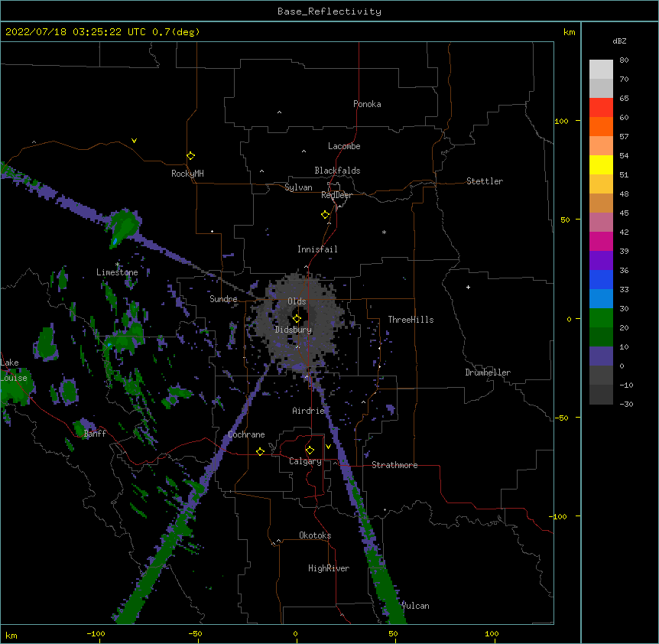The image size is (659, 644).
Task: Click the yellow diamond marker under the Cochrane label
Action: tap(260, 451)
